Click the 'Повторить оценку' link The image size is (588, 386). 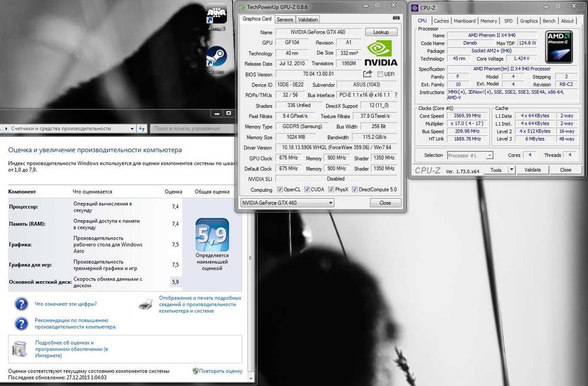(x=220, y=371)
